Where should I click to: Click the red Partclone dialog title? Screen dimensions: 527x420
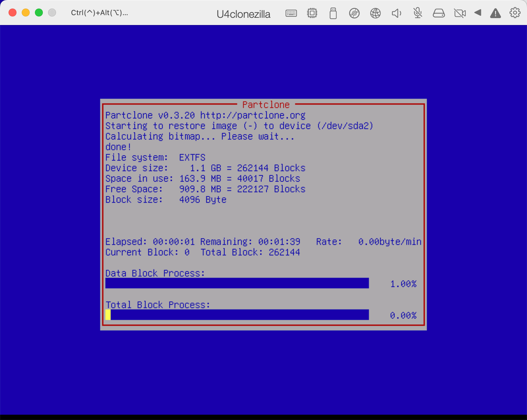(266, 105)
